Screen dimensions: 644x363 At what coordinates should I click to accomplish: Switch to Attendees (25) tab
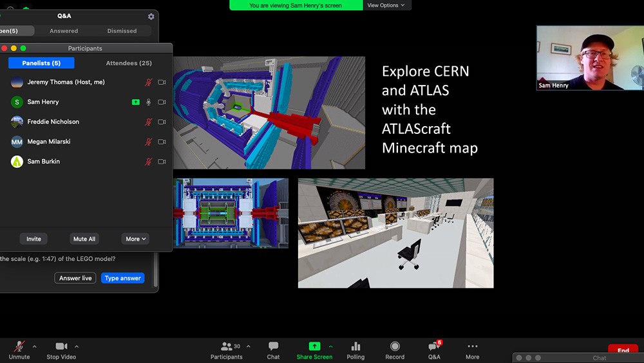coord(129,63)
